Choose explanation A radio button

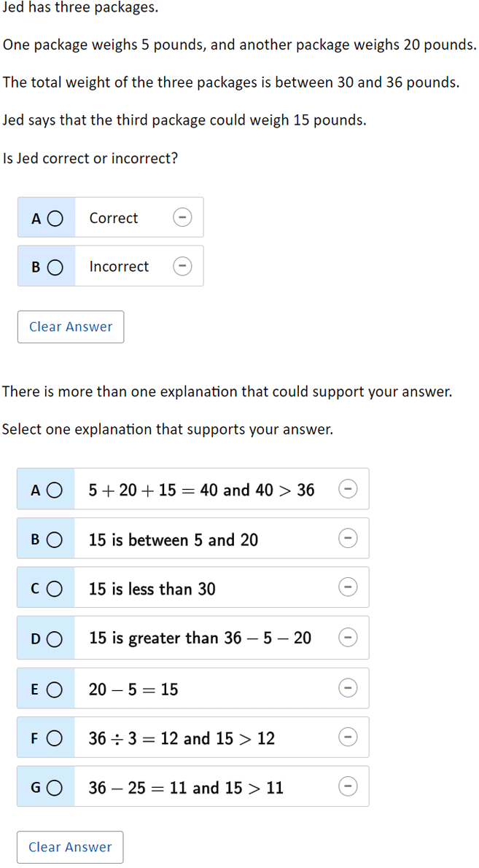tap(54, 490)
